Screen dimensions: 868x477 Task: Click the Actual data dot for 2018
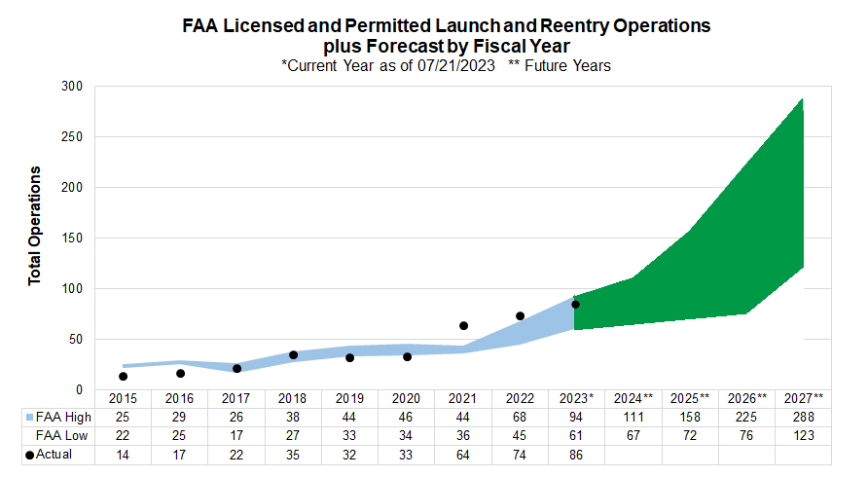(x=294, y=355)
